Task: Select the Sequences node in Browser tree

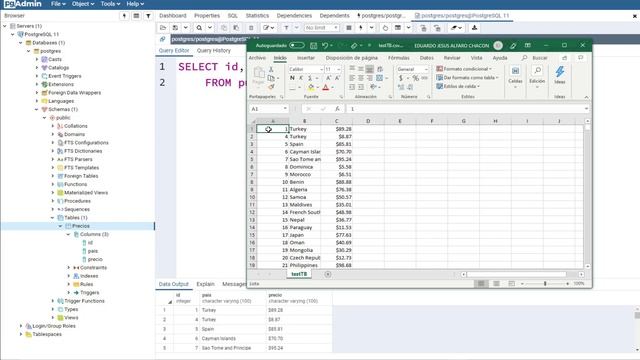Action: click(x=77, y=209)
